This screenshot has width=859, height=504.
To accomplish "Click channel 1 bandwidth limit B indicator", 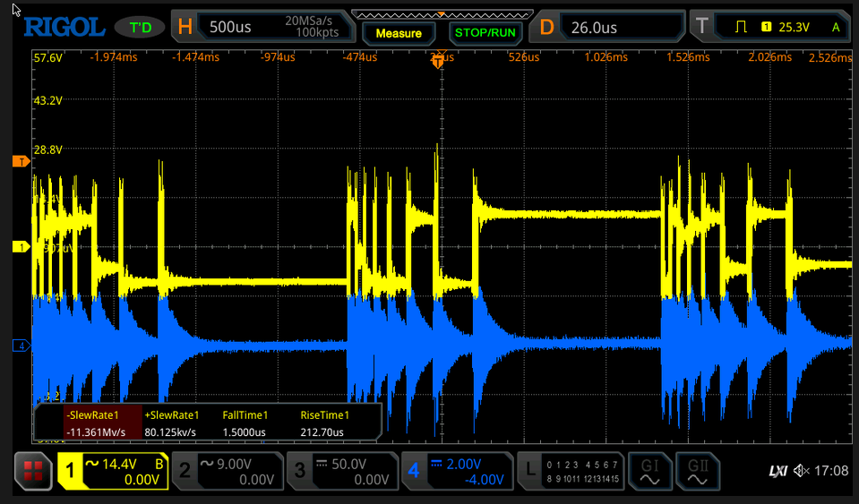I will [159, 464].
